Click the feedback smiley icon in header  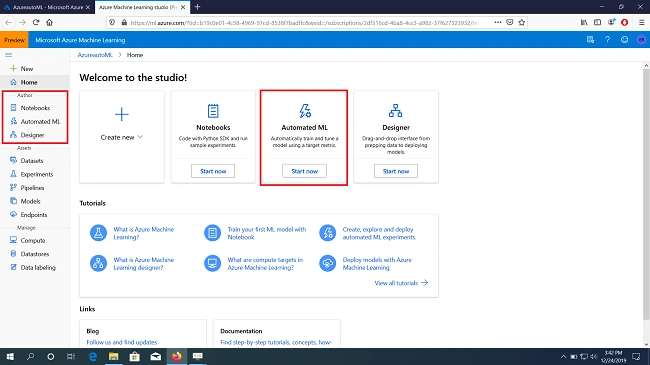click(x=624, y=40)
